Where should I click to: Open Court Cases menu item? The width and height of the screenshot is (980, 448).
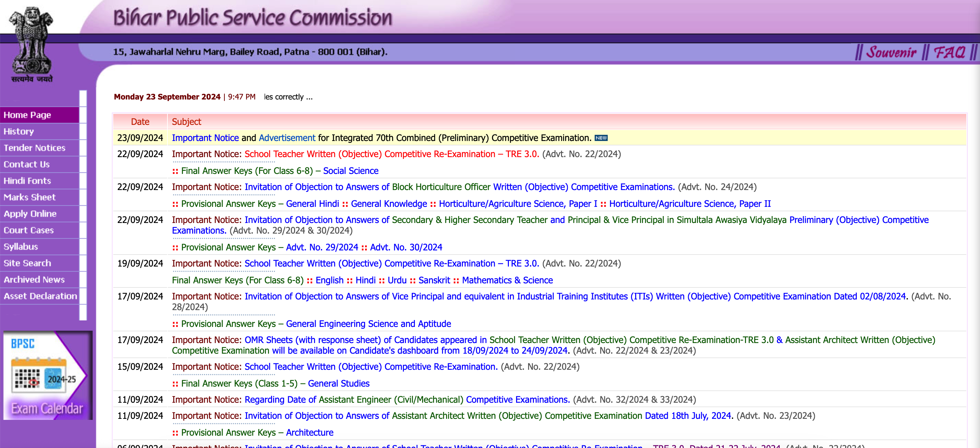click(x=39, y=230)
